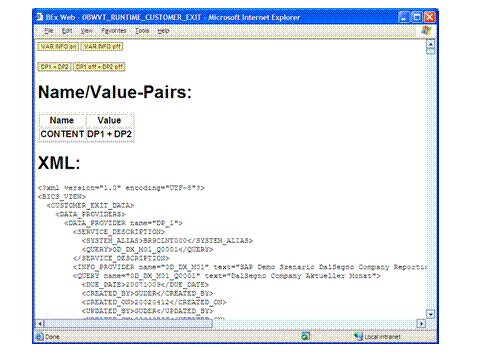
Task: Click the DP1 + DP2 table value cell
Action: pyautogui.click(x=109, y=134)
